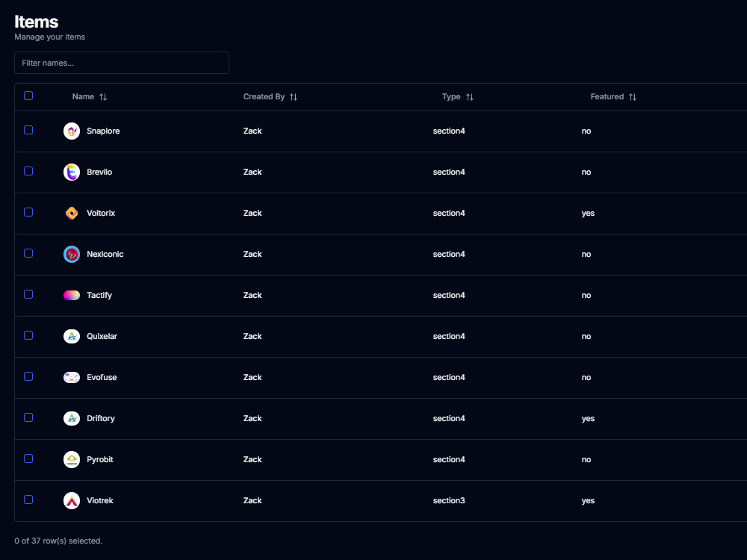This screenshot has height=560, width=747.
Task: Click the yes value in Voltorix row
Action: (x=588, y=214)
